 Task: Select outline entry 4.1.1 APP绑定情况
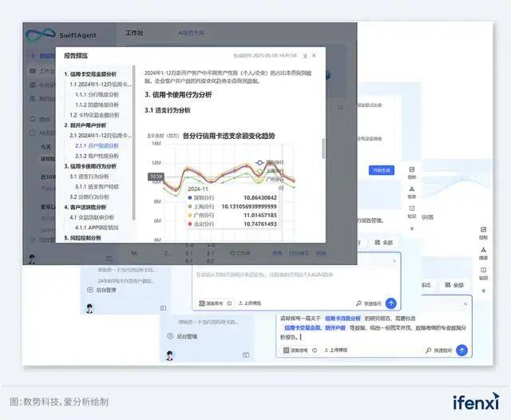97,228
